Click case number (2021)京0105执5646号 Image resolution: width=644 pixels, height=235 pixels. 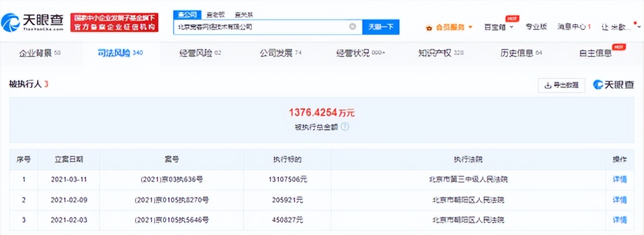(x=171, y=220)
